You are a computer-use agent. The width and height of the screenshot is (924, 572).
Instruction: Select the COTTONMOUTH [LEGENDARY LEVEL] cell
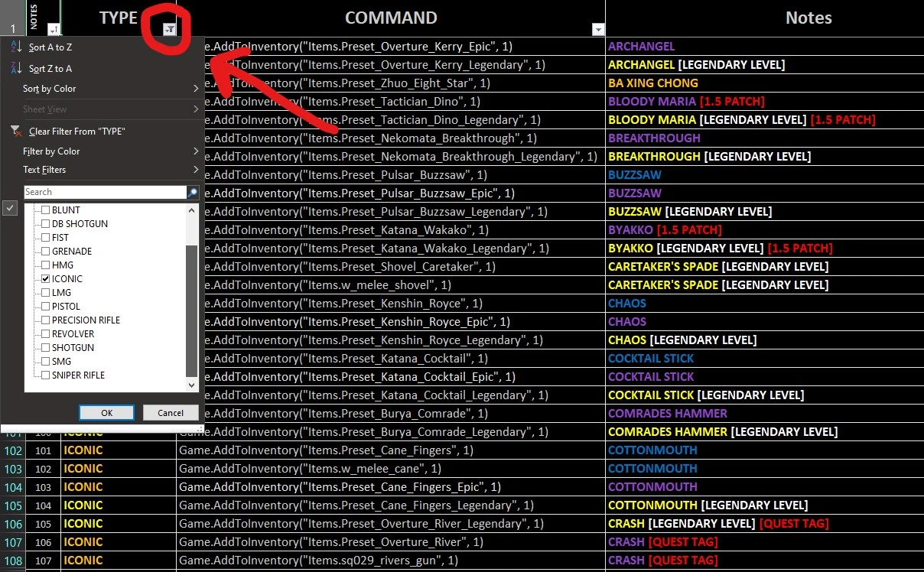pos(764,505)
